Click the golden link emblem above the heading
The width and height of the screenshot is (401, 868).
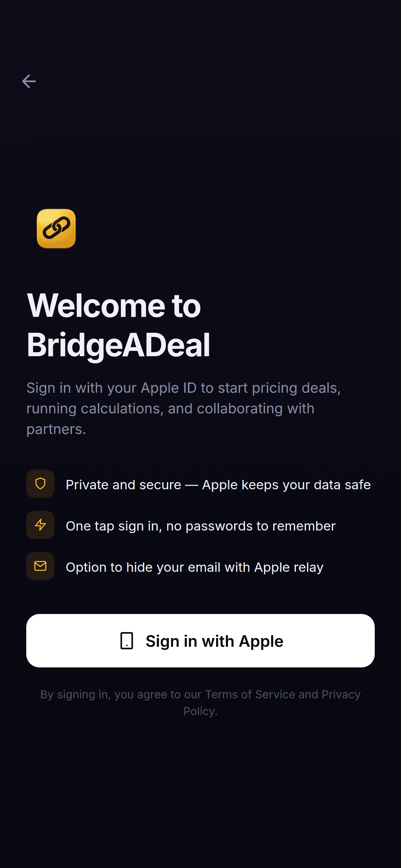click(x=56, y=229)
